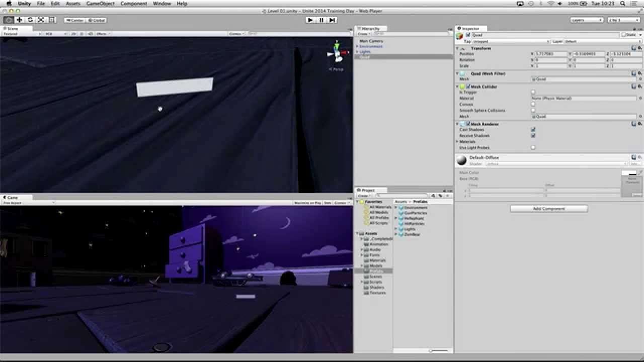Image resolution: width=644 pixels, height=362 pixels.
Task: Open Mesh Filter mesh object picker
Action: pyautogui.click(x=640, y=79)
